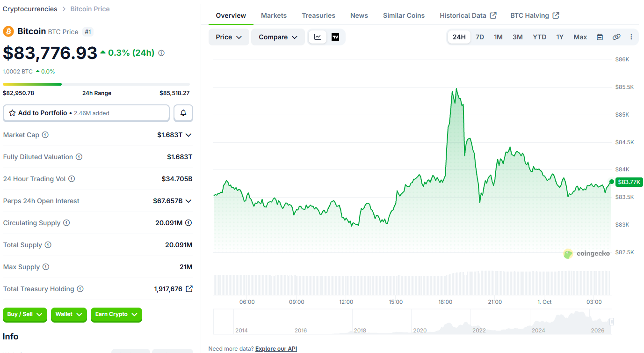Click the Historical Data external link icon
644x353 pixels.
point(493,15)
